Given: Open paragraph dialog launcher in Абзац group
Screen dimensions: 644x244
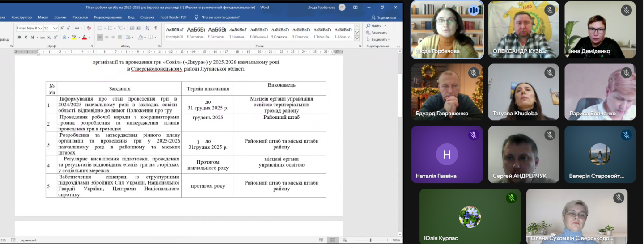Looking at the screenshot, I should click(x=159, y=46).
